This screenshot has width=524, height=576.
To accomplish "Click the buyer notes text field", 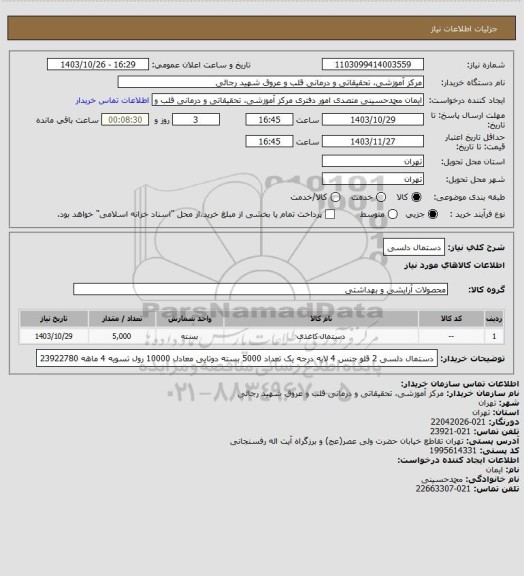I will [237, 358].
